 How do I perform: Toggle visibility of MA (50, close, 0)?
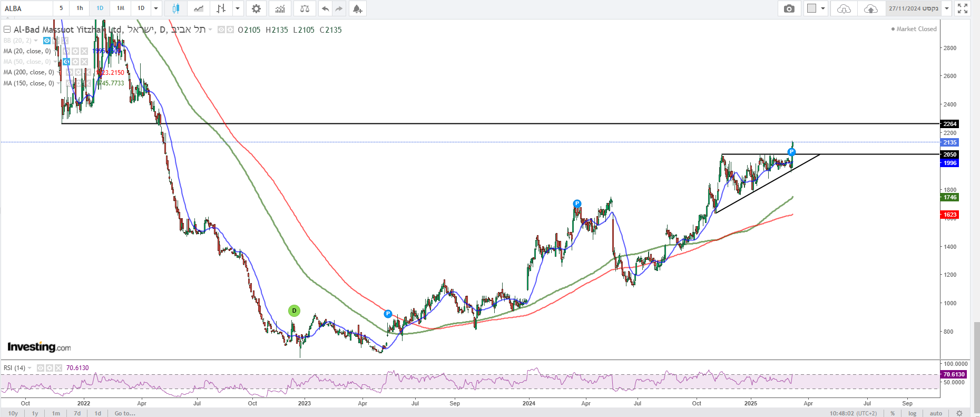click(x=66, y=62)
